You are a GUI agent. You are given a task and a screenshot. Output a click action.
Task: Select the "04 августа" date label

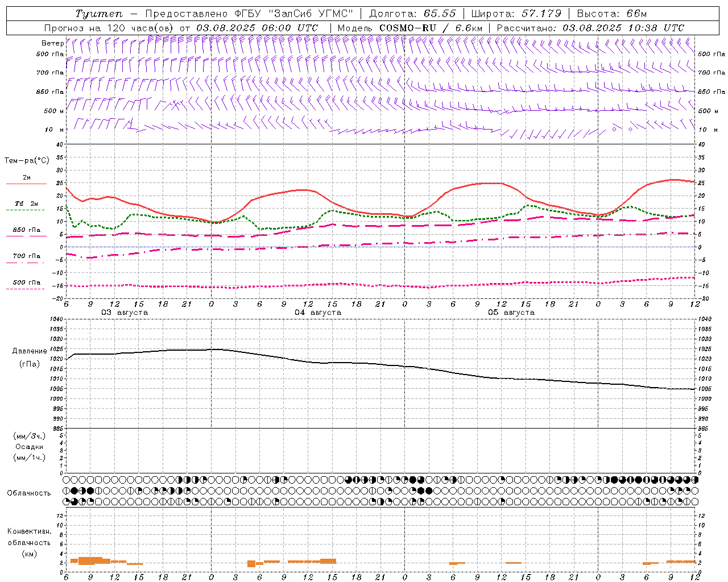[318, 313]
